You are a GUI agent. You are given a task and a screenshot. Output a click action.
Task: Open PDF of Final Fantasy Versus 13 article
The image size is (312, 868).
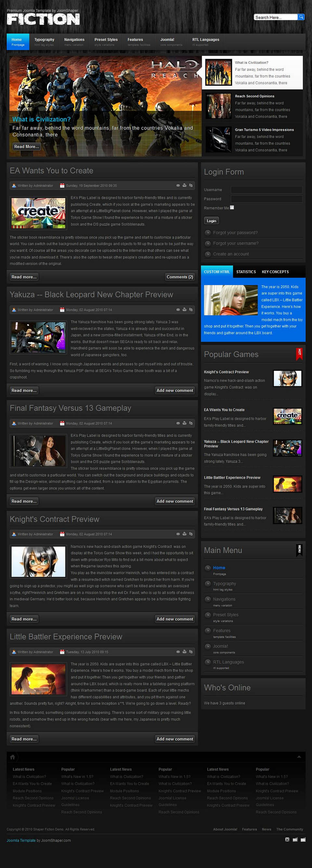click(x=191, y=423)
